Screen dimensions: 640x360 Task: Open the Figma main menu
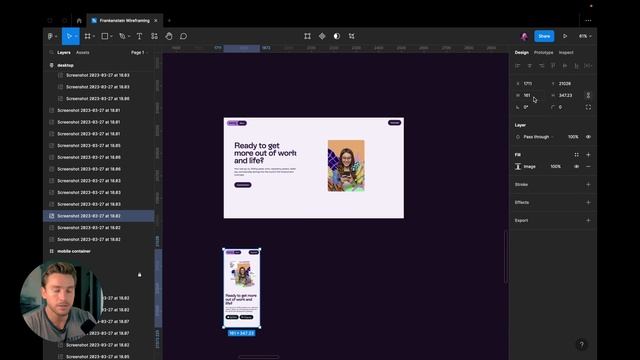51,36
